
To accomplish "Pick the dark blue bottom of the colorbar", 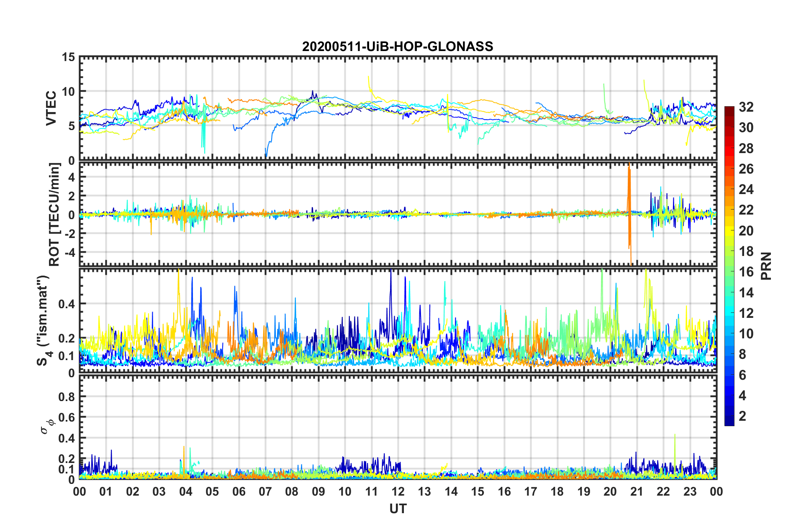I will 729,422.
